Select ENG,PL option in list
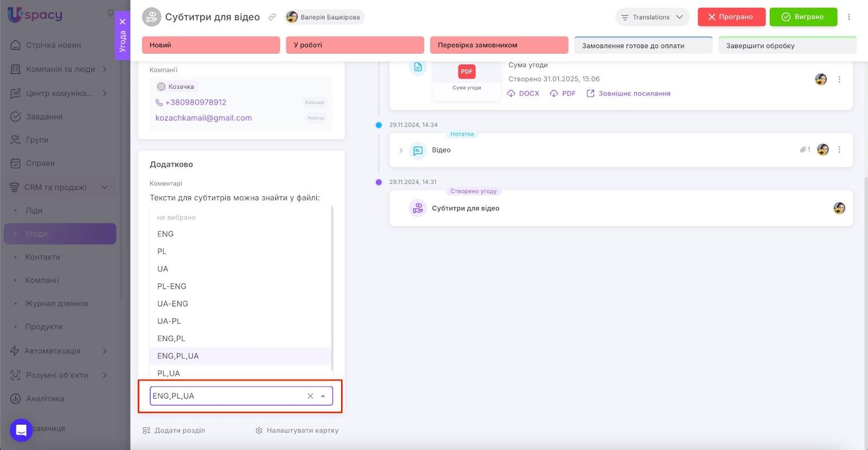868x450 pixels. point(240,338)
